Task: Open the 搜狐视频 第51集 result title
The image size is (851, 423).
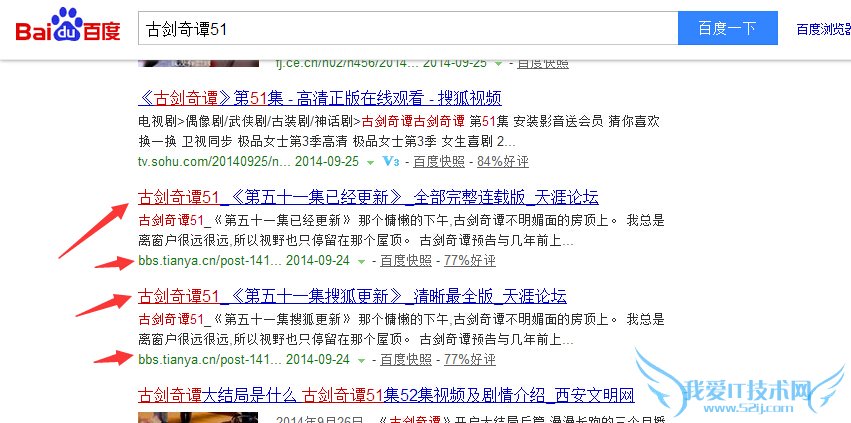Action: [x=320, y=98]
